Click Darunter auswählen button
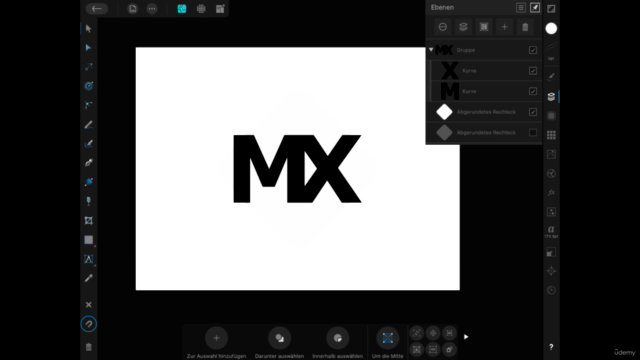 [x=279, y=342]
